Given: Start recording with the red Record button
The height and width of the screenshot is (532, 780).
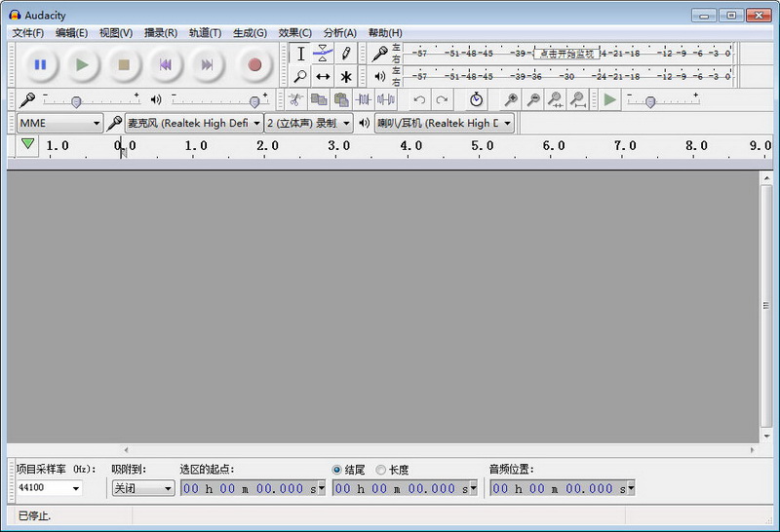Looking at the screenshot, I should [254, 64].
